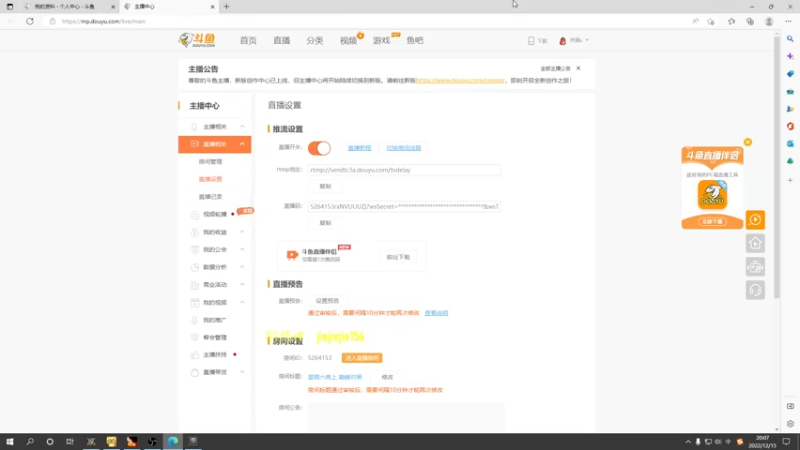The image size is (800, 450).
Task: Click the play icon beside 直播相关
Action: [x=194, y=144]
